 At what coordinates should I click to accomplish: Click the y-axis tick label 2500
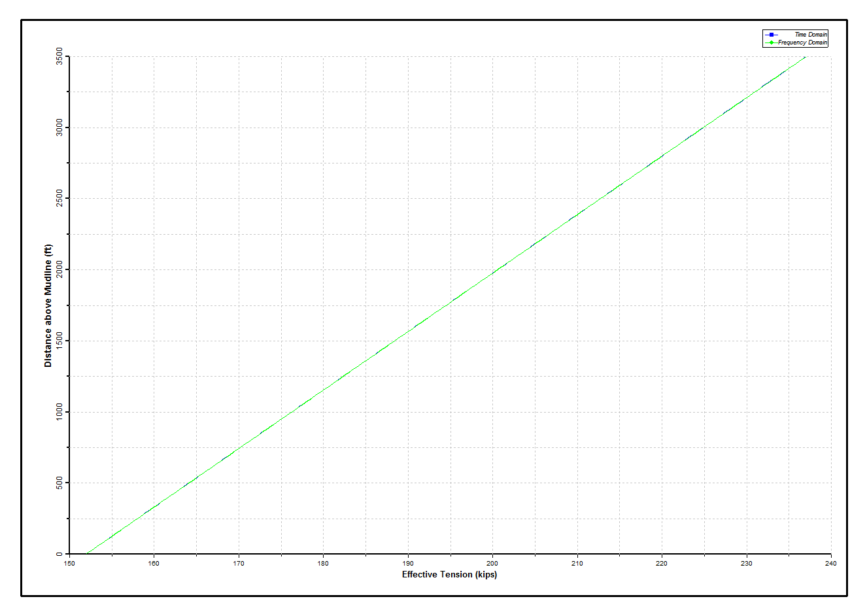pos(60,198)
